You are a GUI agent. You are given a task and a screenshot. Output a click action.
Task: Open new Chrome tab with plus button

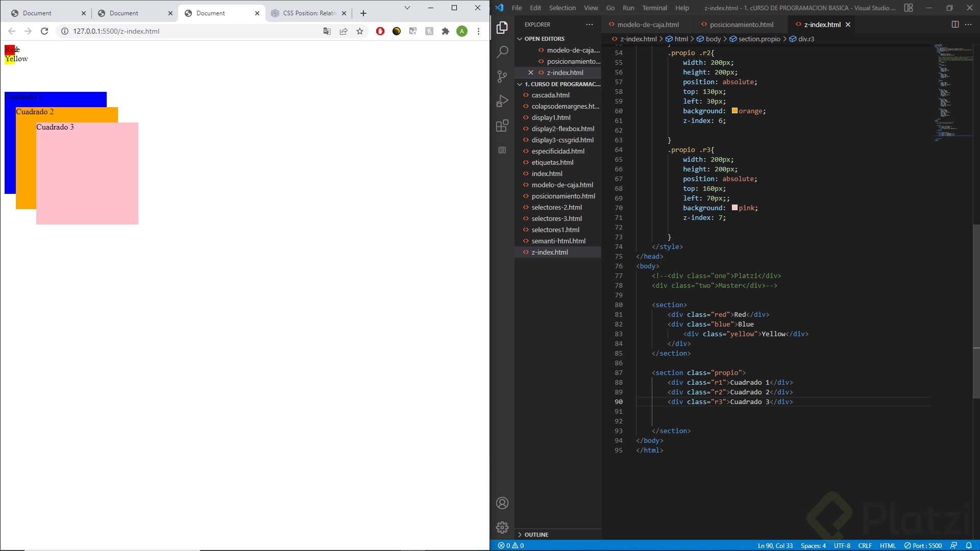363,13
